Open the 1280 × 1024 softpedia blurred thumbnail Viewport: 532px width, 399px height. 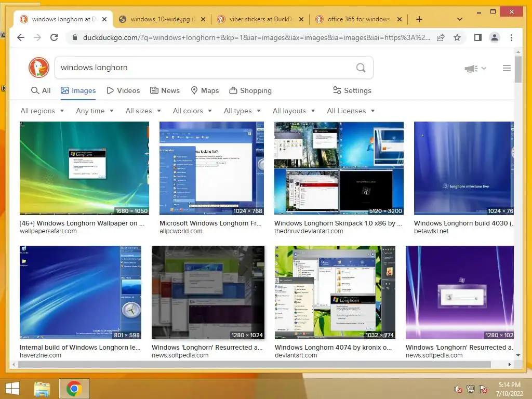click(x=208, y=292)
